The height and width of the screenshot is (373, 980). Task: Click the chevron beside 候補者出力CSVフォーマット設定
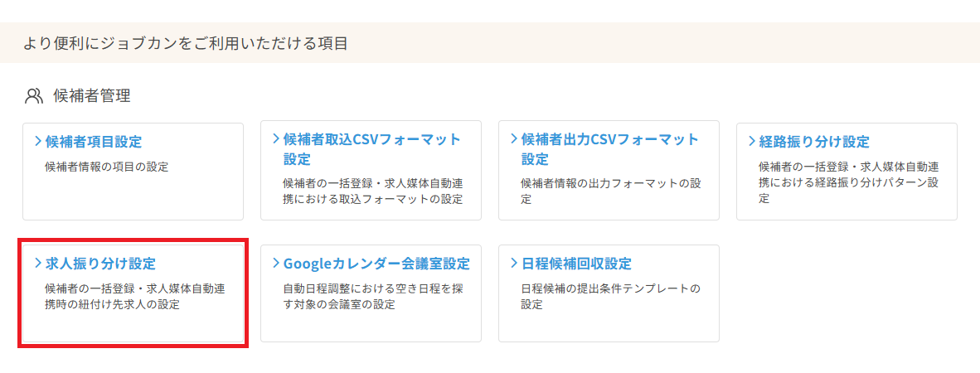[x=514, y=138]
